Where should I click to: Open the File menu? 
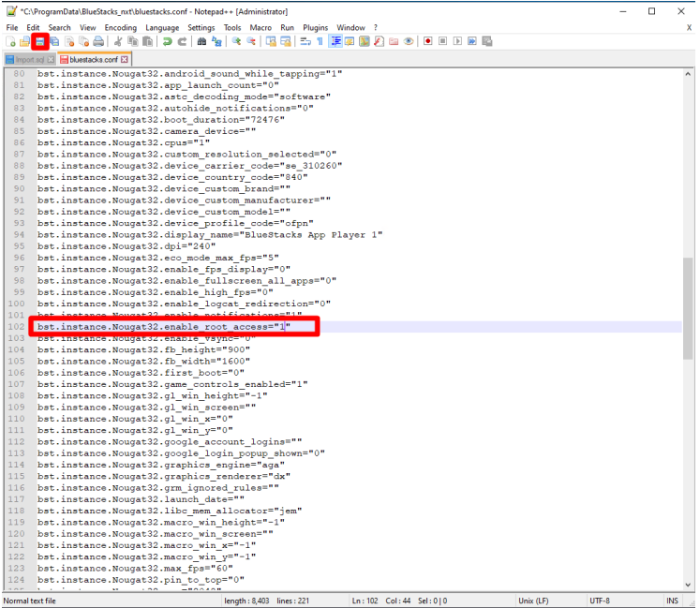(x=12, y=28)
